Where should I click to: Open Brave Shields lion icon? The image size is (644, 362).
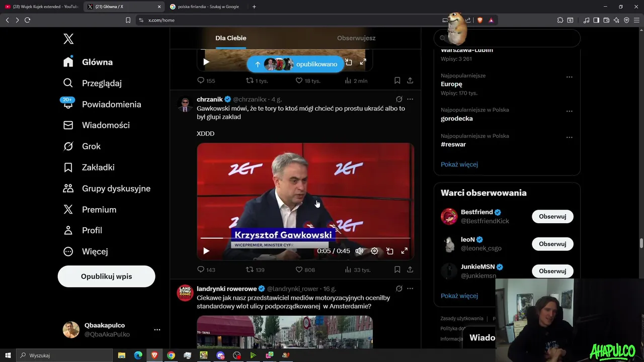coord(480,20)
